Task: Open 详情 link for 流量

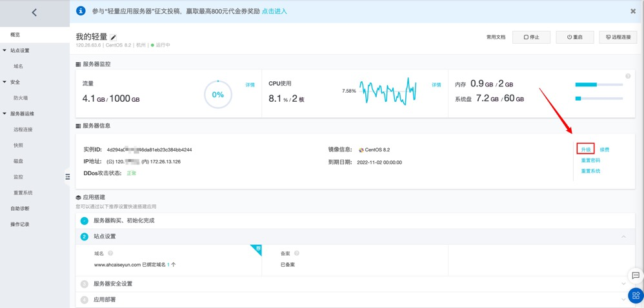Action: click(250, 85)
